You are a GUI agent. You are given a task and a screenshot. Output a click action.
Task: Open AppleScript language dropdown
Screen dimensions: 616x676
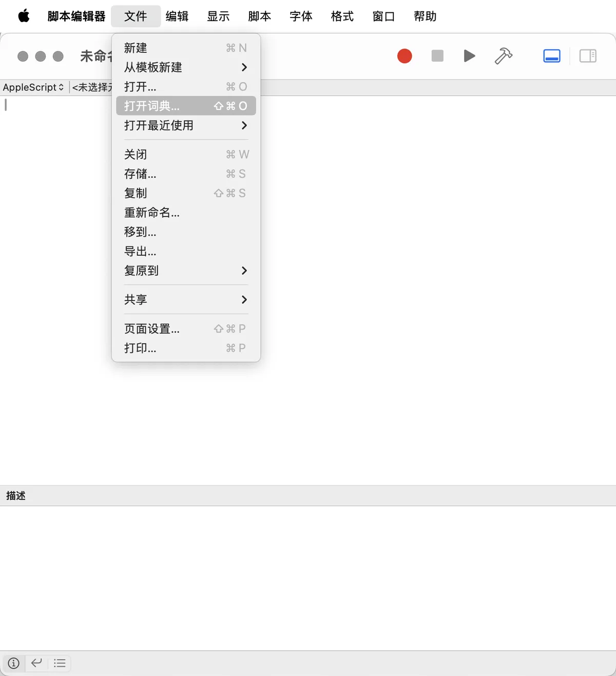point(33,87)
